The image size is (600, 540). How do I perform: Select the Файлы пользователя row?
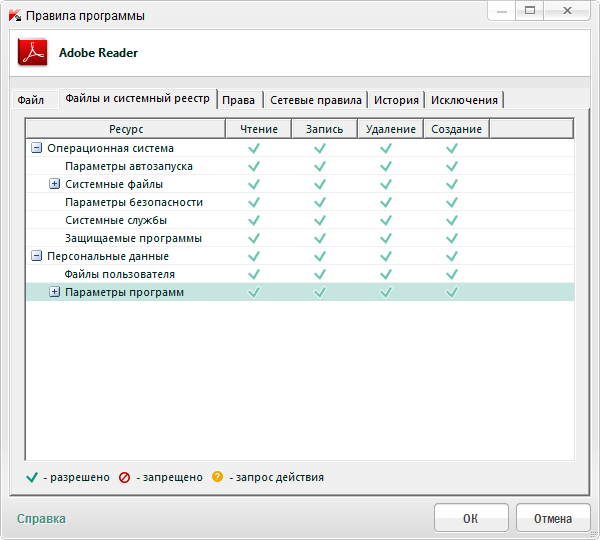click(x=300, y=274)
